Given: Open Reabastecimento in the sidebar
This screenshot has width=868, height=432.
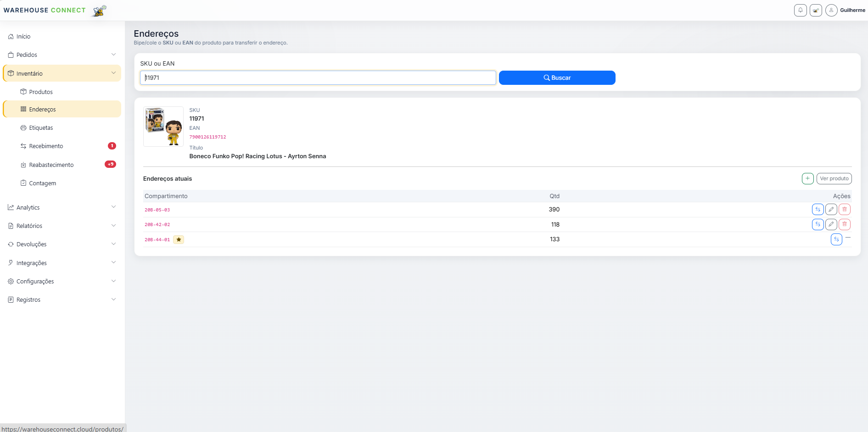Looking at the screenshot, I should (x=51, y=165).
